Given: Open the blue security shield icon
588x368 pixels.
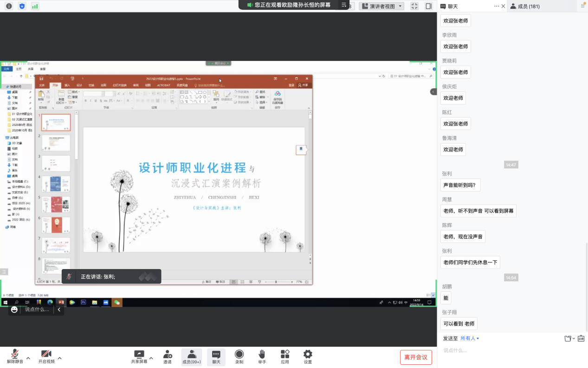Looking at the screenshot, I should [x=22, y=6].
